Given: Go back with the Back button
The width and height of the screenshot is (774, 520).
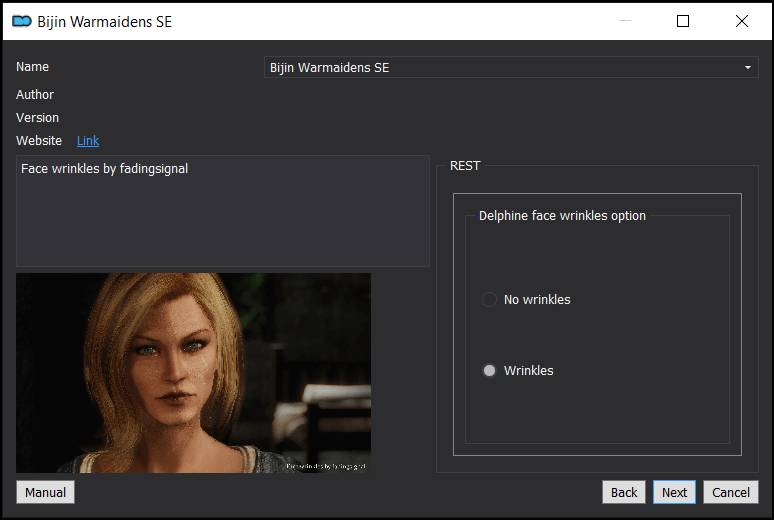Looking at the screenshot, I should pyautogui.click(x=624, y=492).
